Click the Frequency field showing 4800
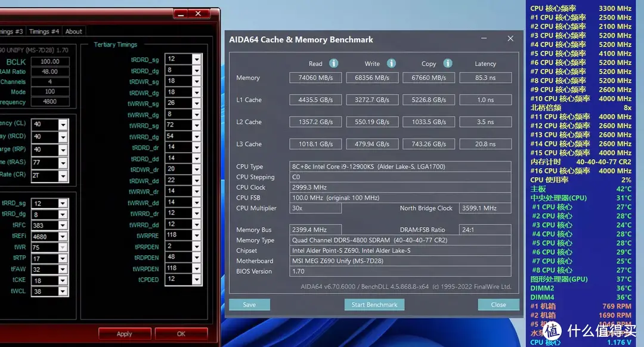The width and height of the screenshot is (644, 347). [x=49, y=101]
